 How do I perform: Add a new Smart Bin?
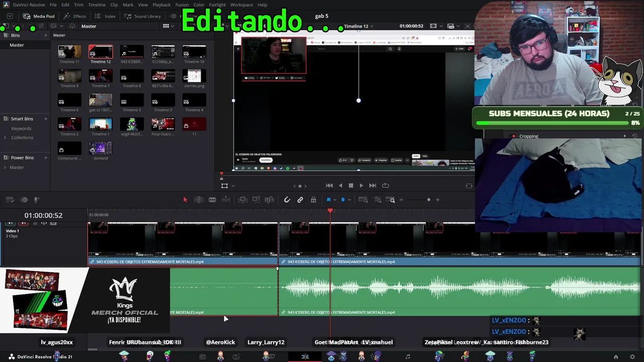pos(45,119)
